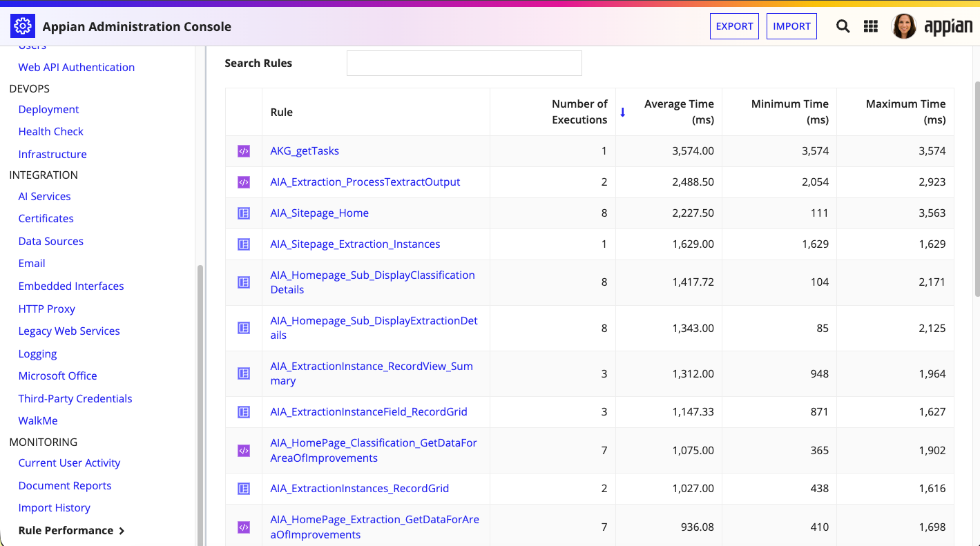Image resolution: width=980 pixels, height=546 pixels.
Task: Sort by Minimum Time (ms) column
Action: 789,112
